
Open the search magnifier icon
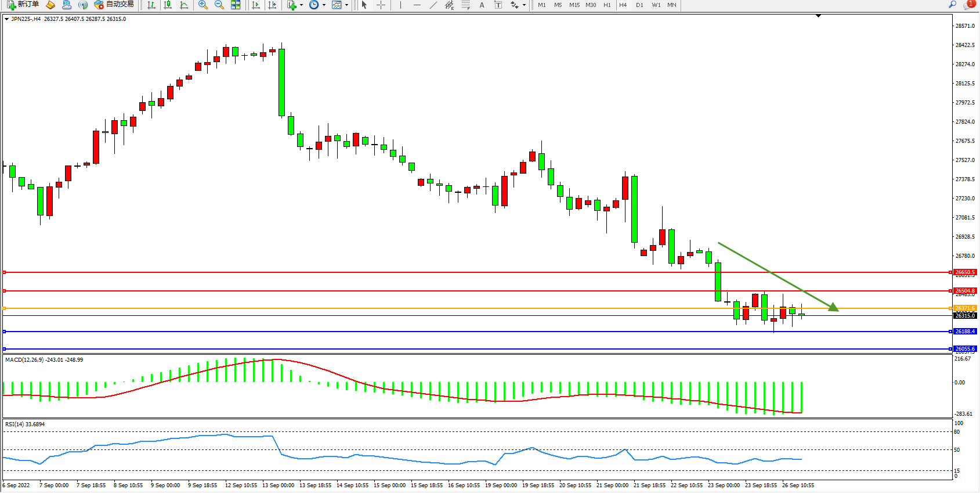pos(952,5)
